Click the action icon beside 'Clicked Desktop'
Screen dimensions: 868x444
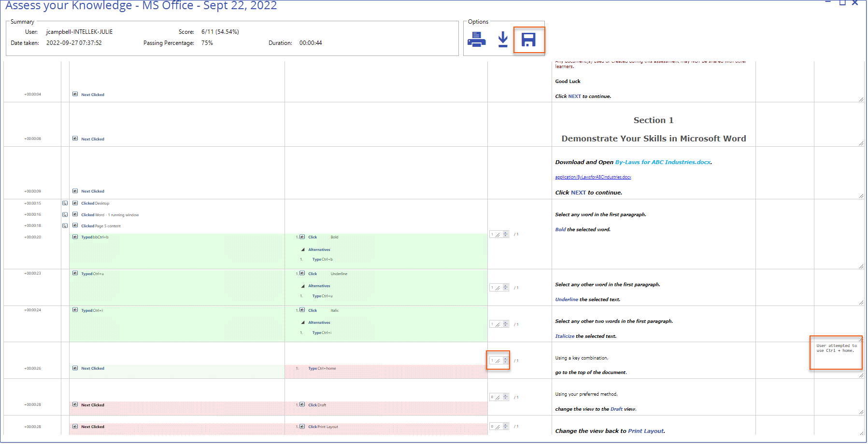tap(75, 203)
